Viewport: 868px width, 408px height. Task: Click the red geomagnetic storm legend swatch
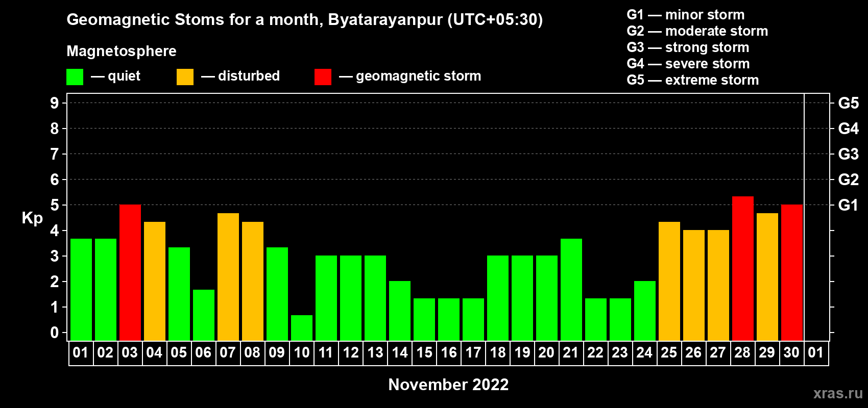[323, 77]
